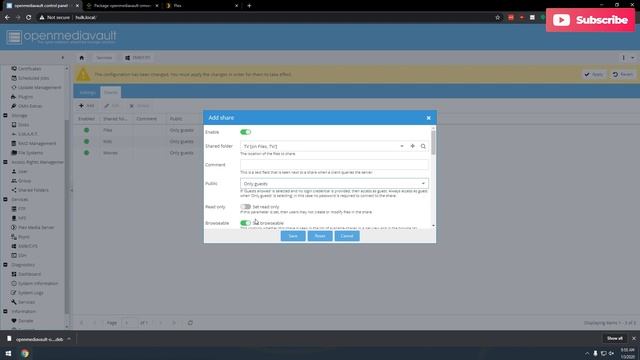Image resolution: width=640 pixels, height=360 pixels.
Task: Add a new shared folder with plus icon
Action: pos(413,146)
